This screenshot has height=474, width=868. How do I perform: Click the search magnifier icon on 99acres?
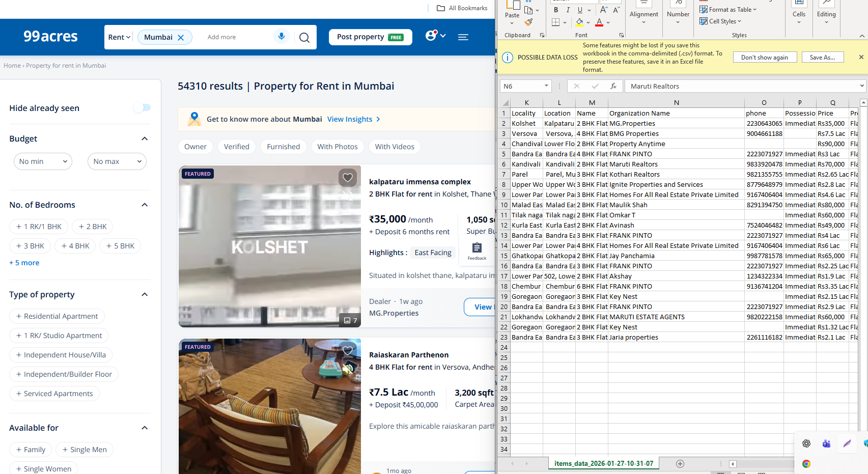(x=304, y=38)
